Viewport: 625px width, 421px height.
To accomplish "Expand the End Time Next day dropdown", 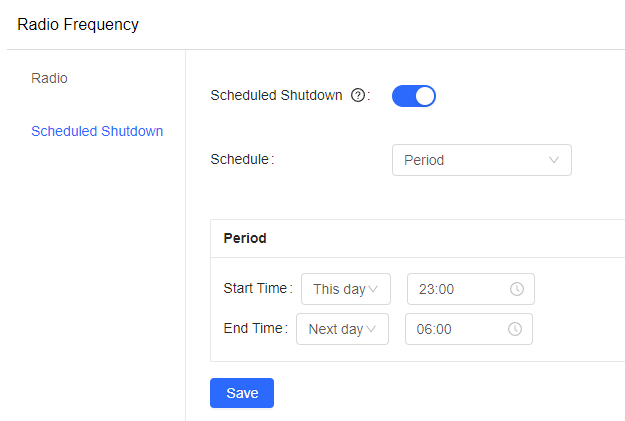I will [x=341, y=329].
